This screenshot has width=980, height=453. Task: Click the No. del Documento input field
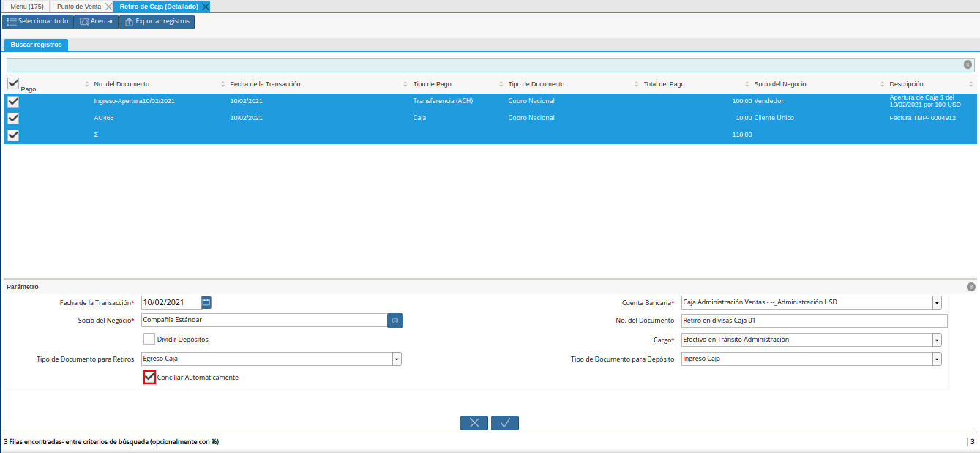pyautogui.click(x=813, y=321)
